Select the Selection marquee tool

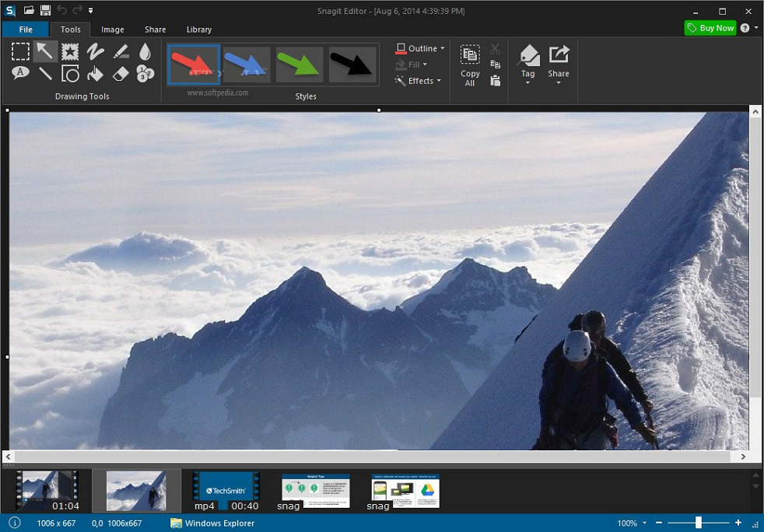[20, 51]
